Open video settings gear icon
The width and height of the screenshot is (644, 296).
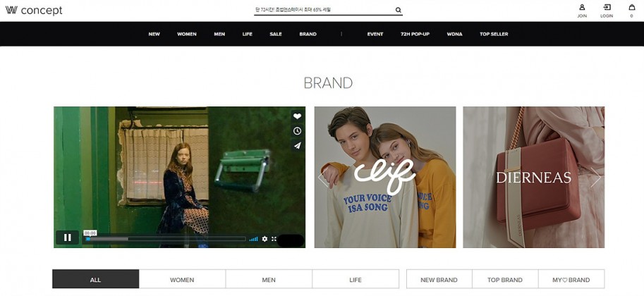coord(265,238)
